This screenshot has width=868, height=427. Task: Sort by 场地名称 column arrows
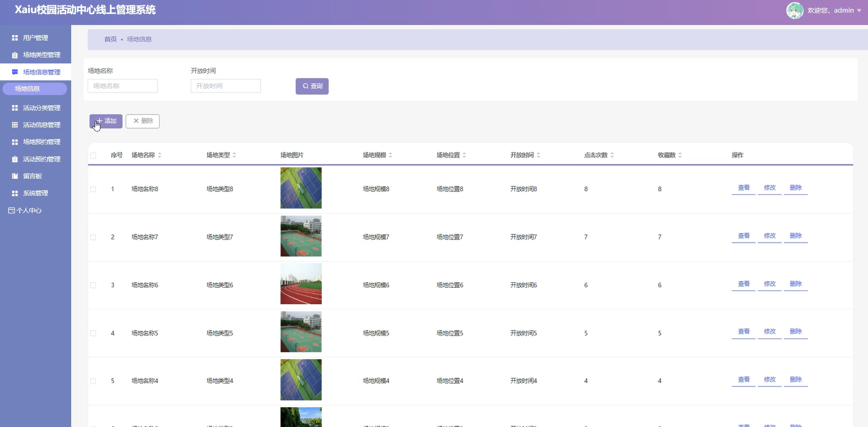pos(160,155)
